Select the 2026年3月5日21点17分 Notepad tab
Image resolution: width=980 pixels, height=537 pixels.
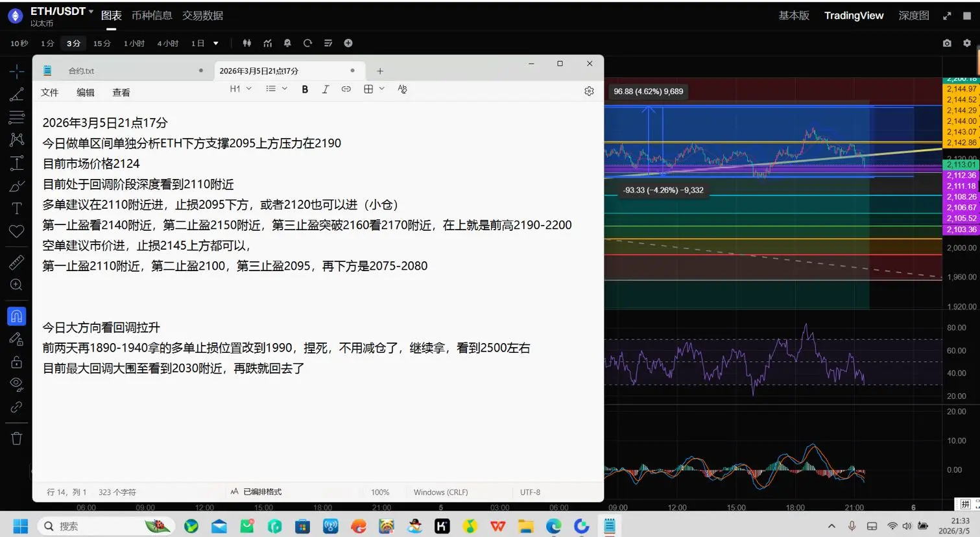coord(289,71)
